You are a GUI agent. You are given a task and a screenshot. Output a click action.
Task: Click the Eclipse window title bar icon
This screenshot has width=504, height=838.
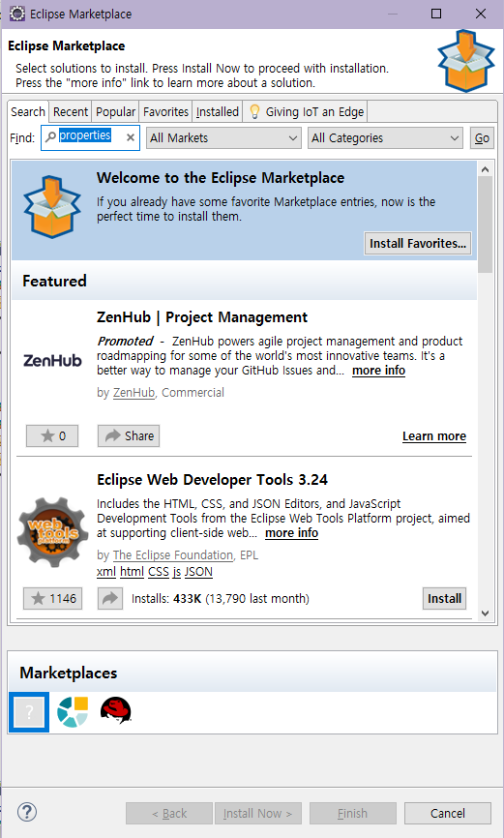17,14
